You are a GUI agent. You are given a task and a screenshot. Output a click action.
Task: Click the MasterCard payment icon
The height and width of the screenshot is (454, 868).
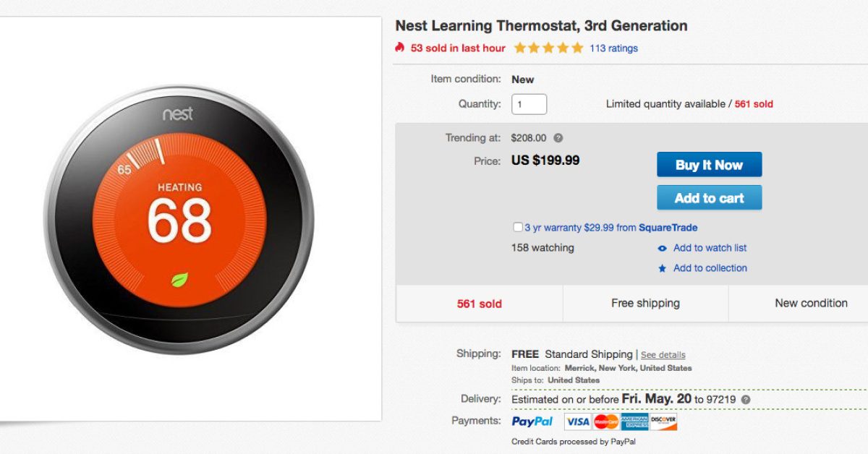click(605, 421)
